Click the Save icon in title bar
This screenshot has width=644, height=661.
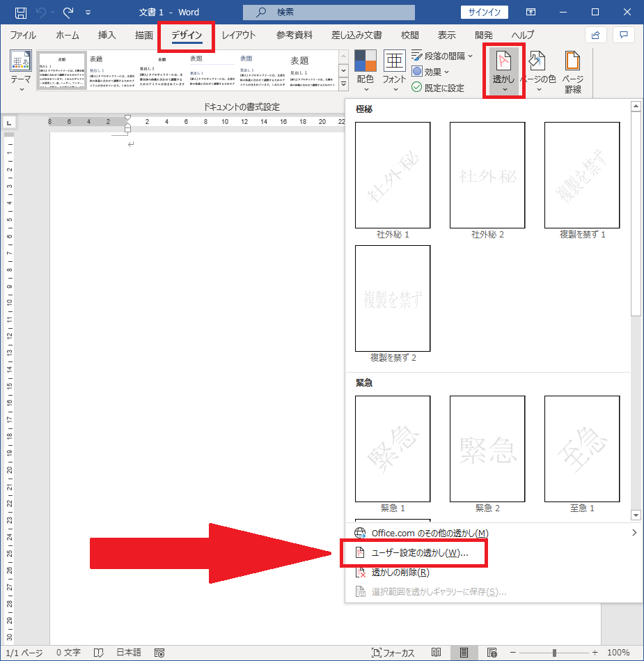tap(21, 13)
